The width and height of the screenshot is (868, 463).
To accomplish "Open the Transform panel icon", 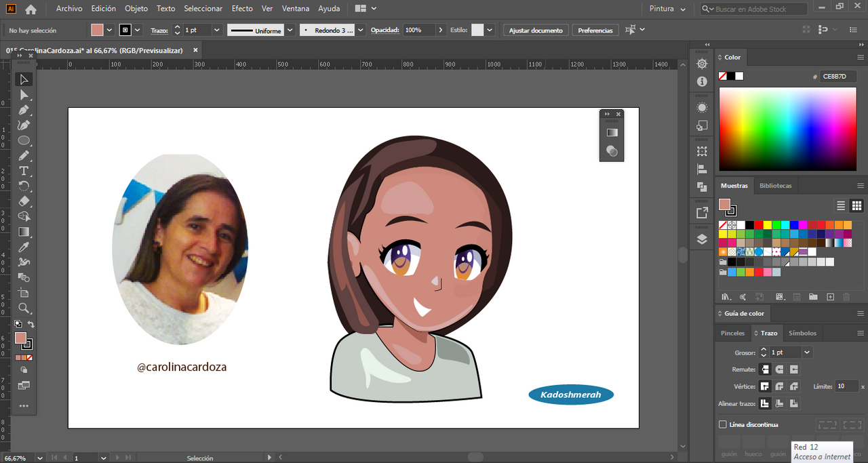I will (702, 151).
